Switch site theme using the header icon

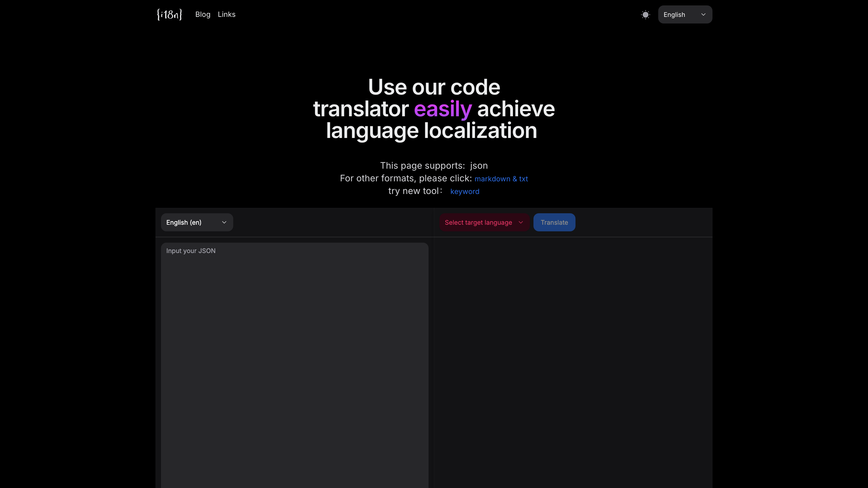click(x=645, y=14)
